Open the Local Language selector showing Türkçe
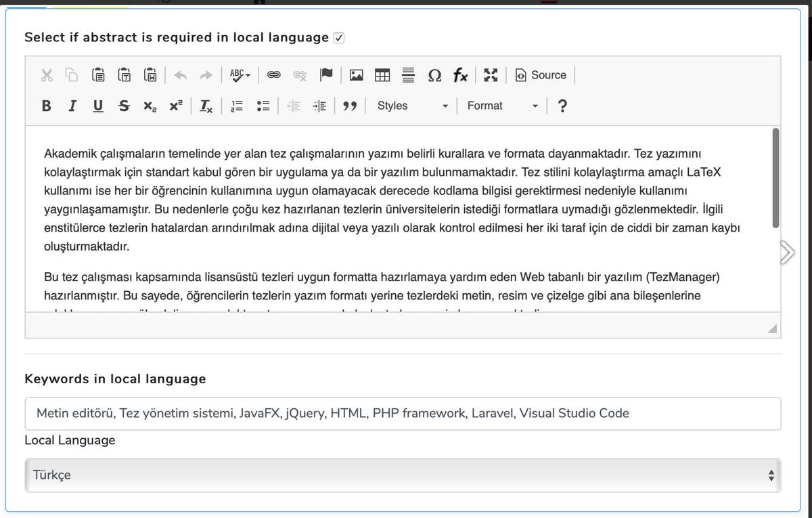The height and width of the screenshot is (518, 812). (401, 475)
